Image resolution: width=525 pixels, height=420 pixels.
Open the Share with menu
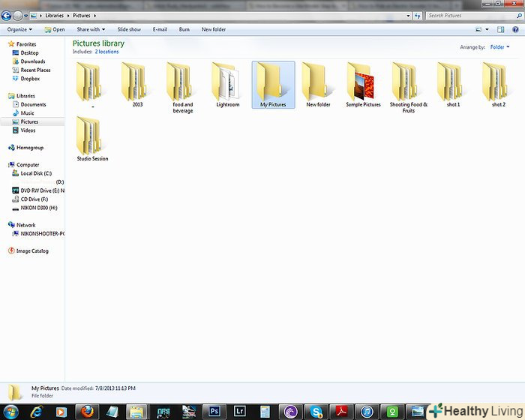click(91, 29)
